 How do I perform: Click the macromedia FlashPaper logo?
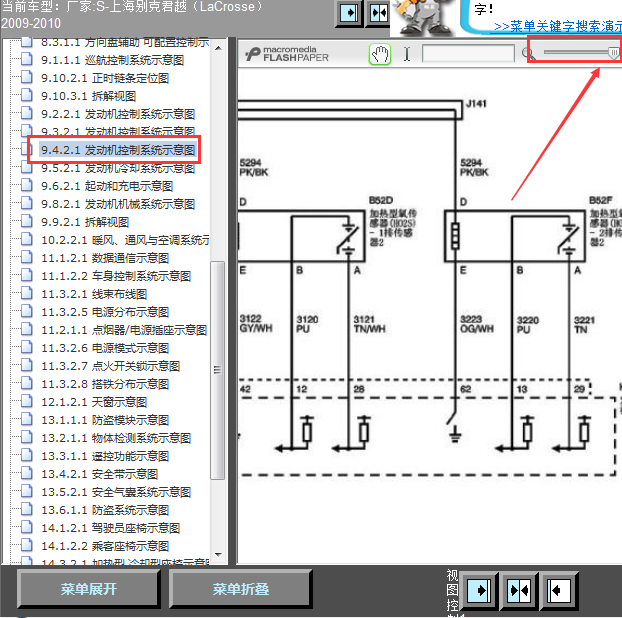click(x=287, y=54)
